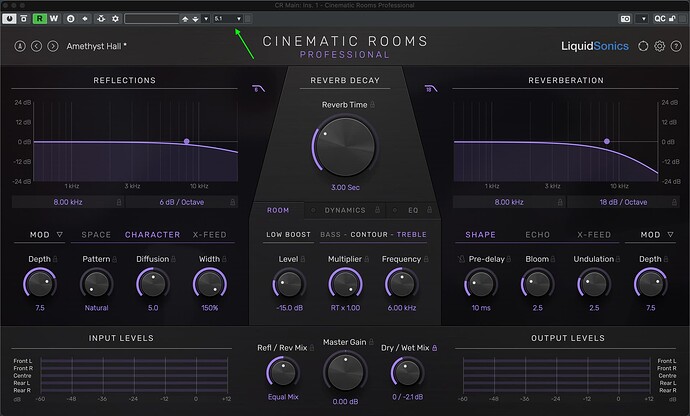690x416 pixels.
Task: Open reflections 6 dB / Octave slope selector
Action: (x=181, y=202)
